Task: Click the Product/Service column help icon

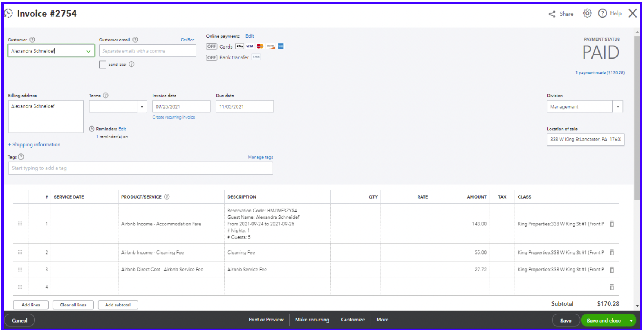Action: click(167, 197)
